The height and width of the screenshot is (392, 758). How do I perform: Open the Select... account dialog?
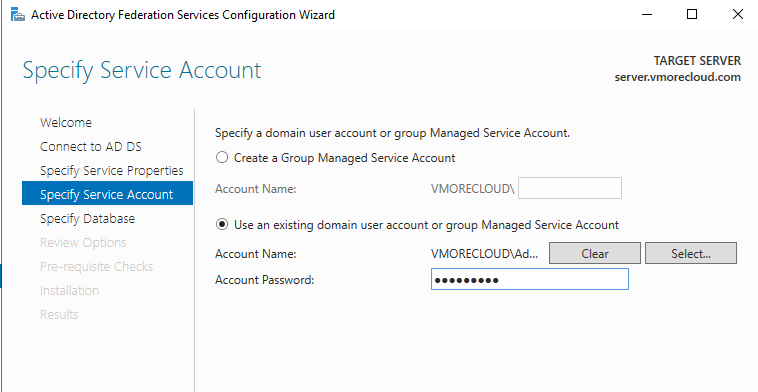coord(691,253)
